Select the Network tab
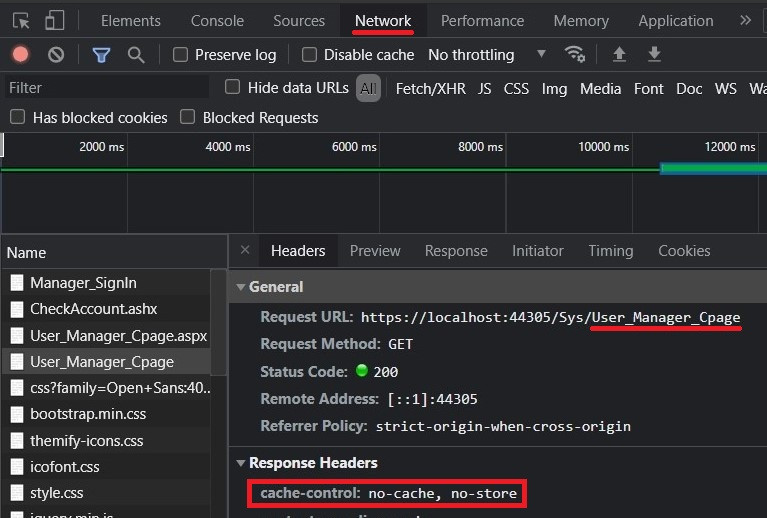This screenshot has width=767, height=518. coord(383,21)
